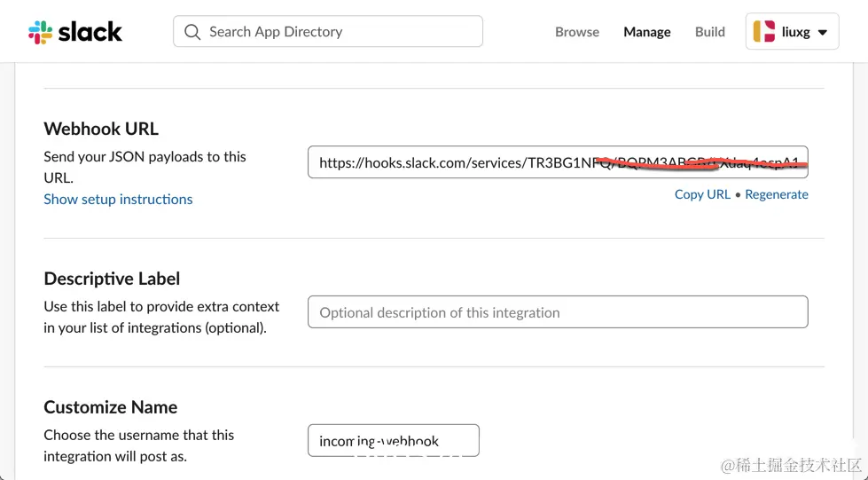The height and width of the screenshot is (480, 868).
Task: Click the Descriptive Label heading
Action: click(x=112, y=279)
